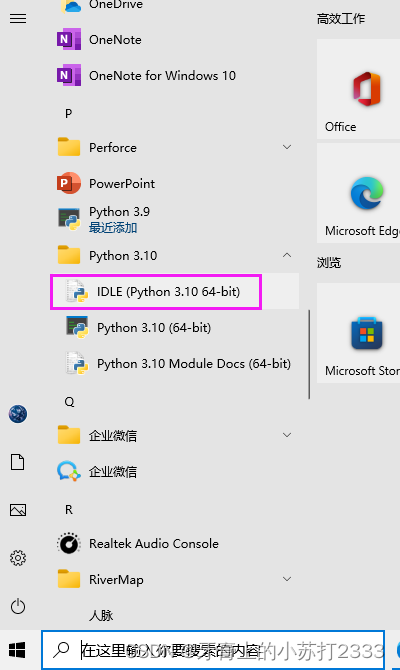Open Python 3.10 Module Docs (64-bit)
The height and width of the screenshot is (670, 400).
174,364
